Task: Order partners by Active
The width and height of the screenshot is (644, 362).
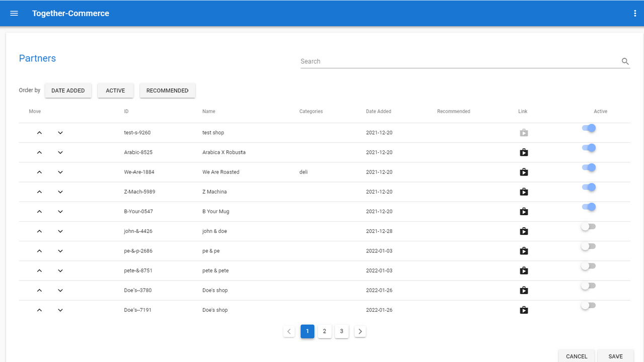Action: 115,90
